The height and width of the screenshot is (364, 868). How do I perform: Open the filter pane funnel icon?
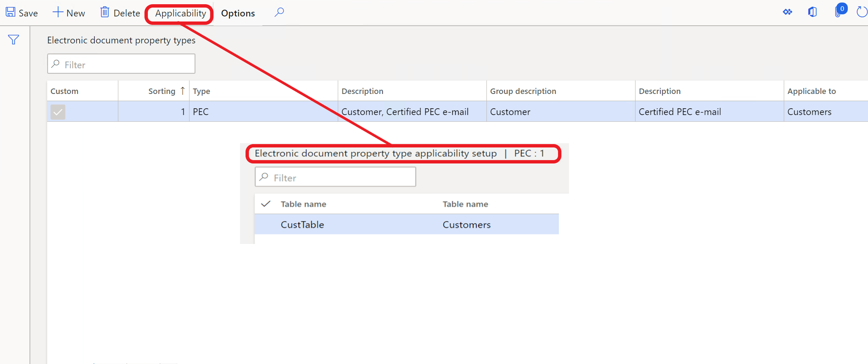click(x=13, y=40)
